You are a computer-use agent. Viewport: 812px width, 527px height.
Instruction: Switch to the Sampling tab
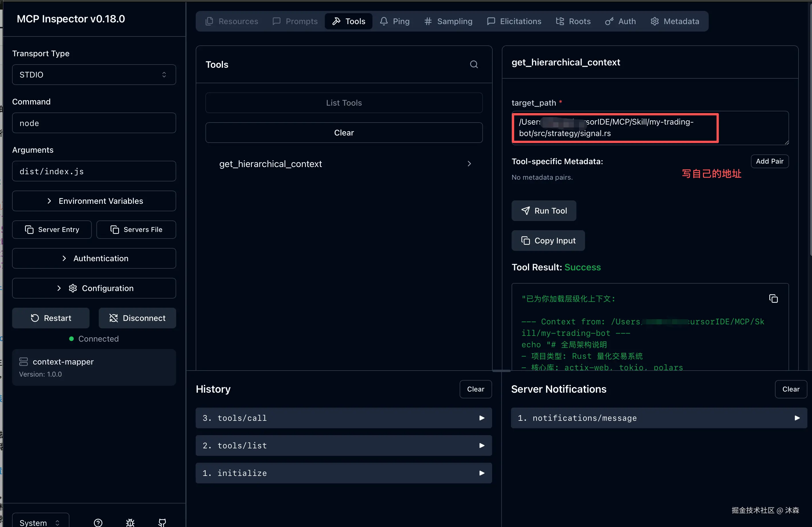448,21
